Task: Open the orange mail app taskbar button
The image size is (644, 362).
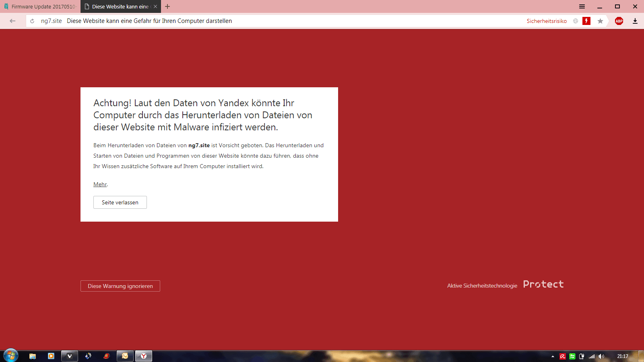Action: 125,356
